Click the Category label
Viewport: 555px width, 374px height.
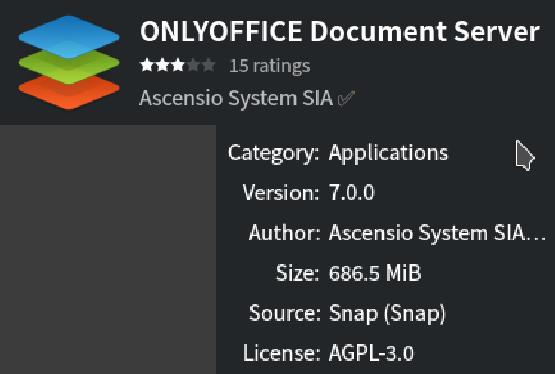click(273, 154)
